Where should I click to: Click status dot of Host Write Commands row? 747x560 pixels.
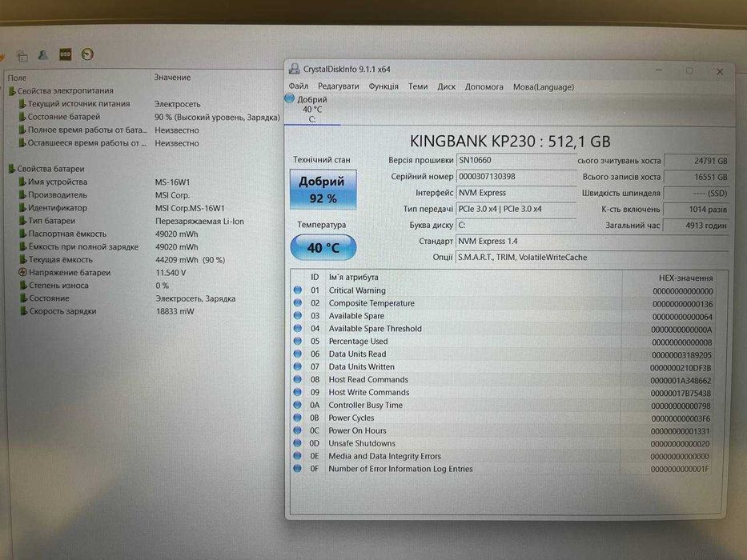(x=298, y=392)
